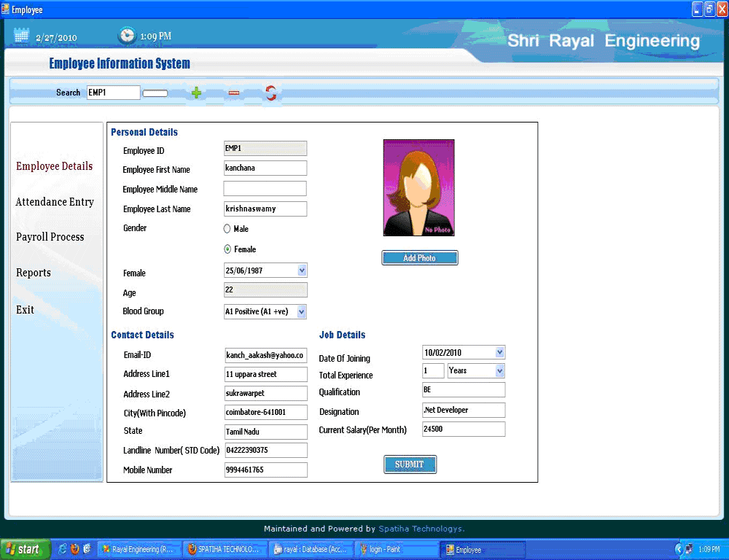Viewport: 729px width, 560px height.
Task: Click the SUBMIT button
Action: pos(410,464)
